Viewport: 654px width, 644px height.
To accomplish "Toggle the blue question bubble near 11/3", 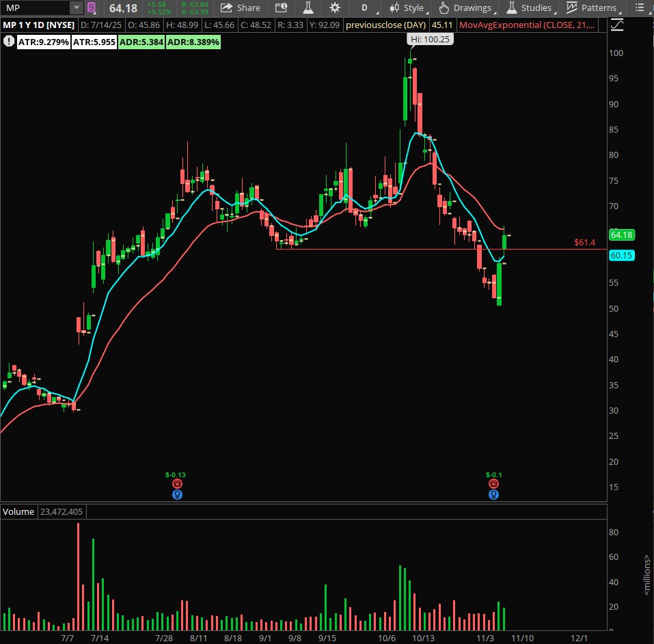I will 493,494.
